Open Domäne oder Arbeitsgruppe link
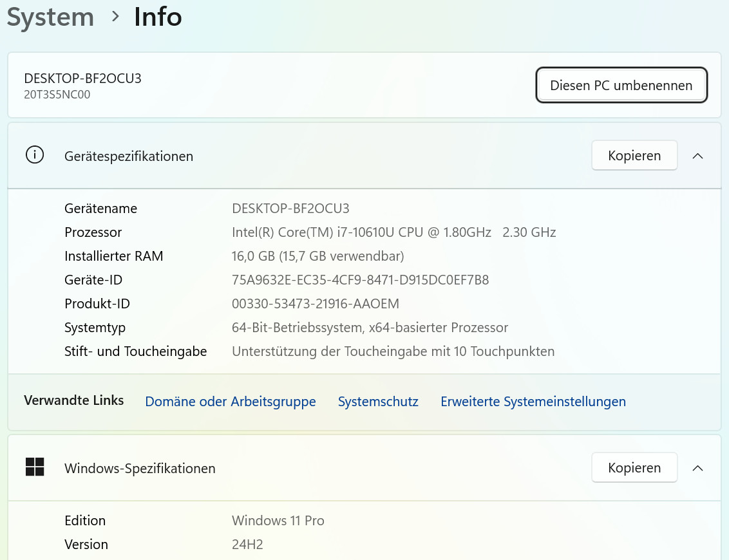The width and height of the screenshot is (729, 560). pos(231,402)
